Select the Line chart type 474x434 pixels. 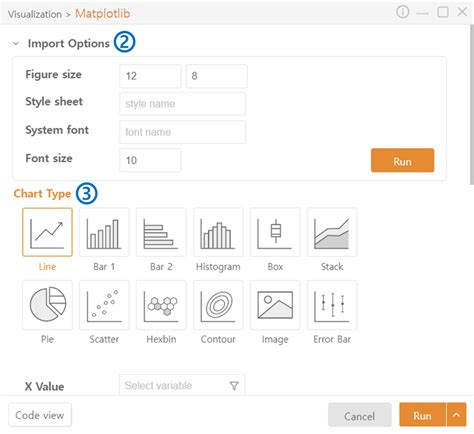(47, 232)
